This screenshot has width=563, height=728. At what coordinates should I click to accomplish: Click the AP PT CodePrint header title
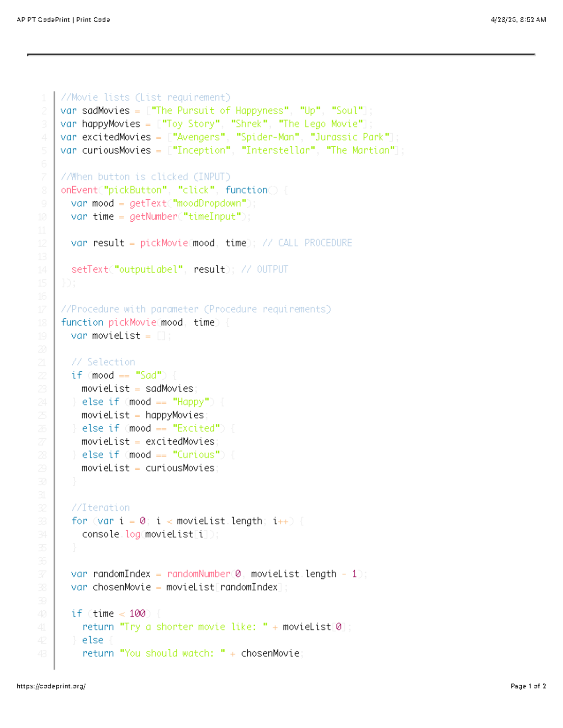[62, 19]
